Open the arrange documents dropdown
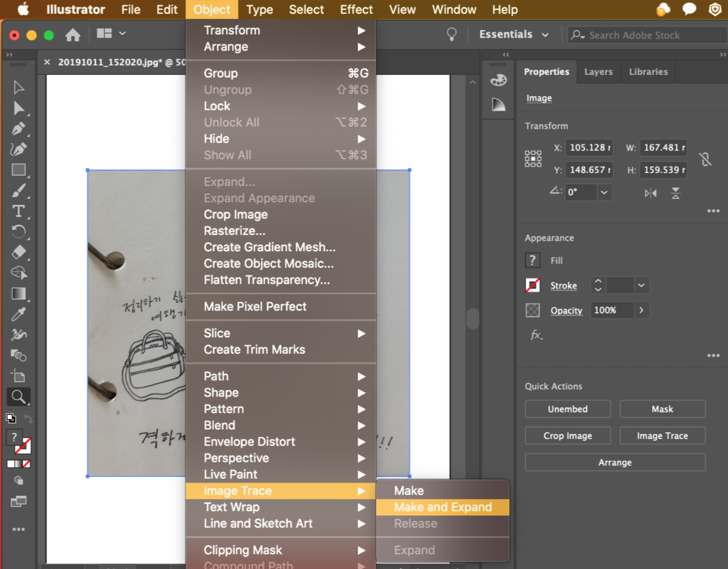Image resolution: width=728 pixels, height=569 pixels. [111, 34]
